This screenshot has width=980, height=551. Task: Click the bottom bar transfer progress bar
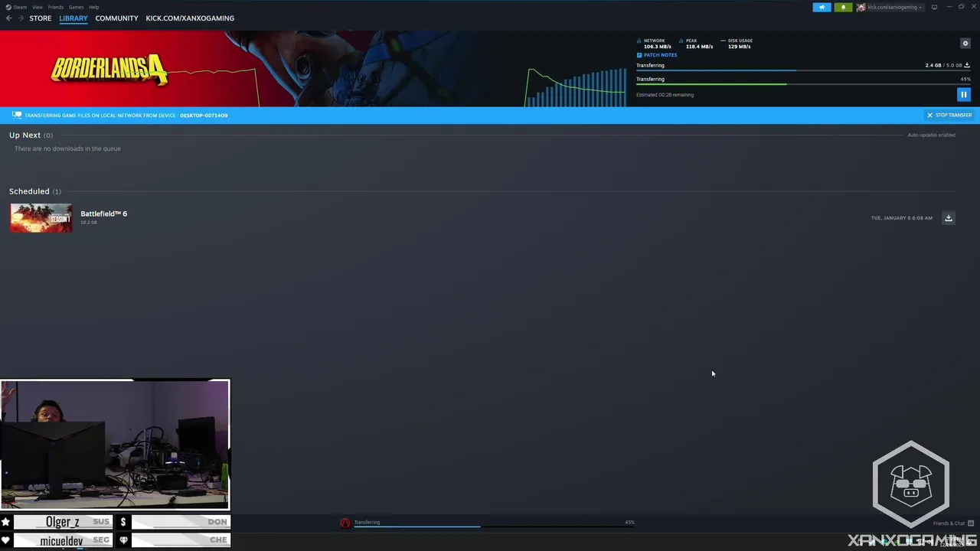click(x=494, y=527)
